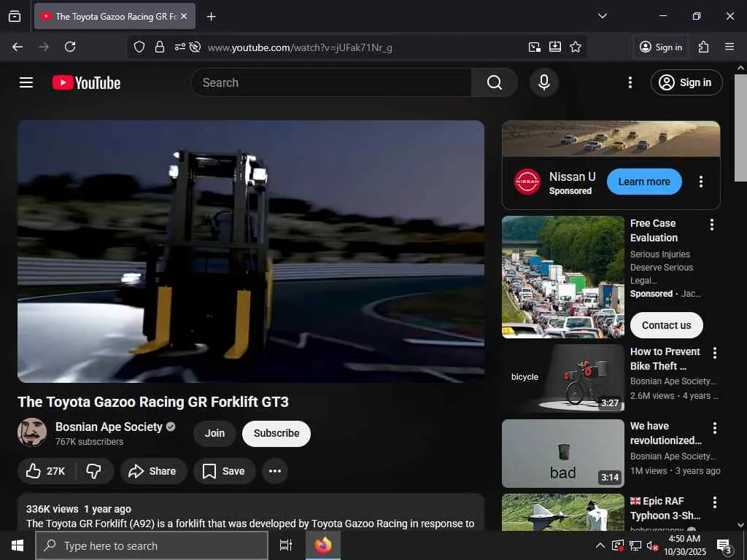
Task: Click the search magnifier button
Action: point(495,82)
